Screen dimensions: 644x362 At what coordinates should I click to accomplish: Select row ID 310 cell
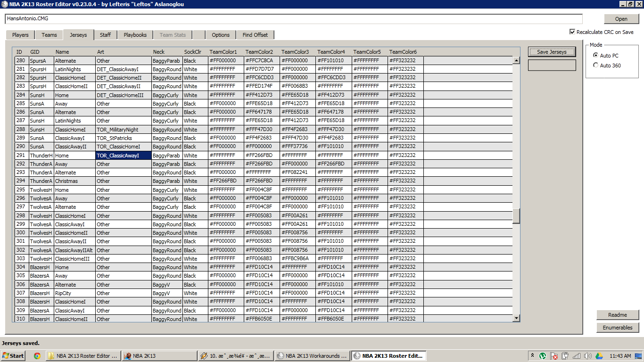coord(22,319)
